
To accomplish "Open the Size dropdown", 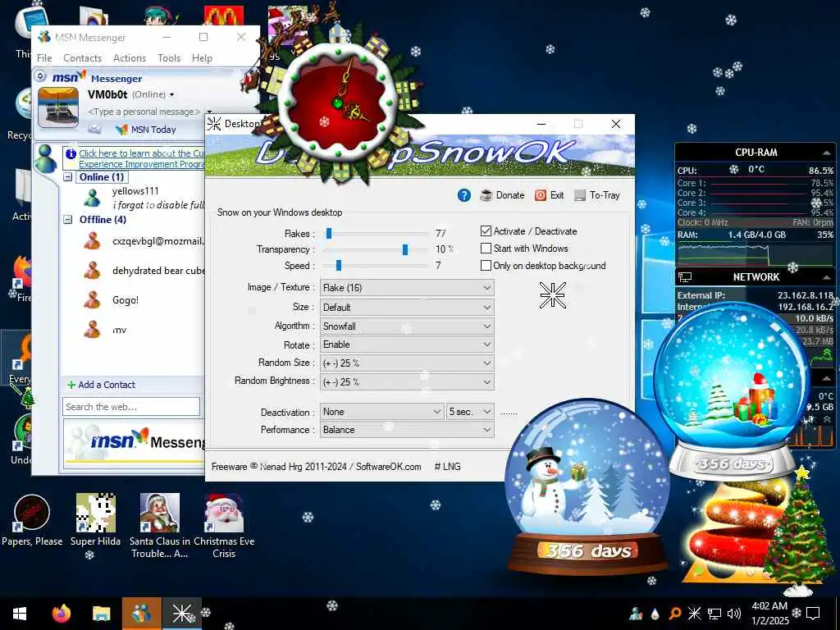I will 407,308.
